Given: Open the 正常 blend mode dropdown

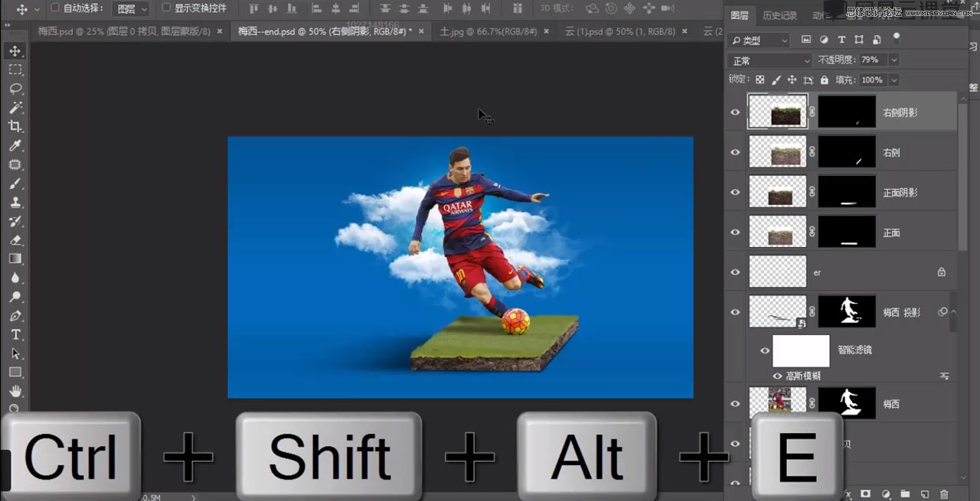Looking at the screenshot, I should point(769,60).
